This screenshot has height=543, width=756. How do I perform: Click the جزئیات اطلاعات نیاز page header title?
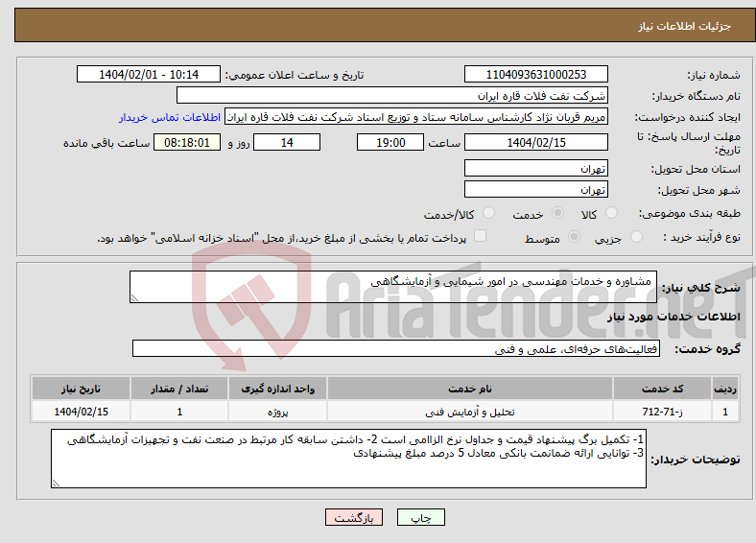click(x=684, y=26)
